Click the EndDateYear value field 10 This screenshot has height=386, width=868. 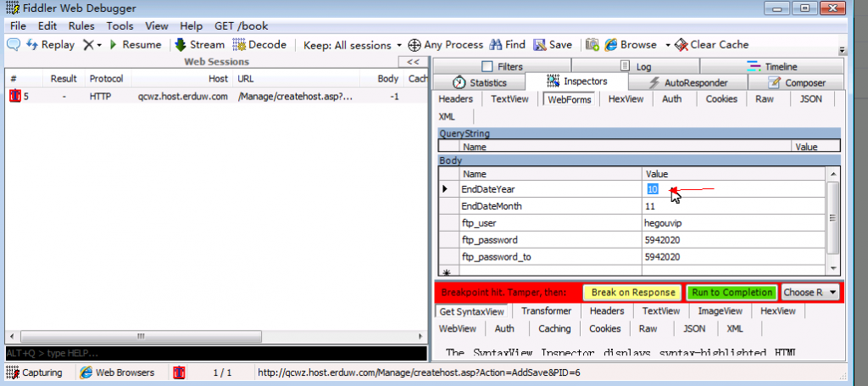pyautogui.click(x=733, y=189)
